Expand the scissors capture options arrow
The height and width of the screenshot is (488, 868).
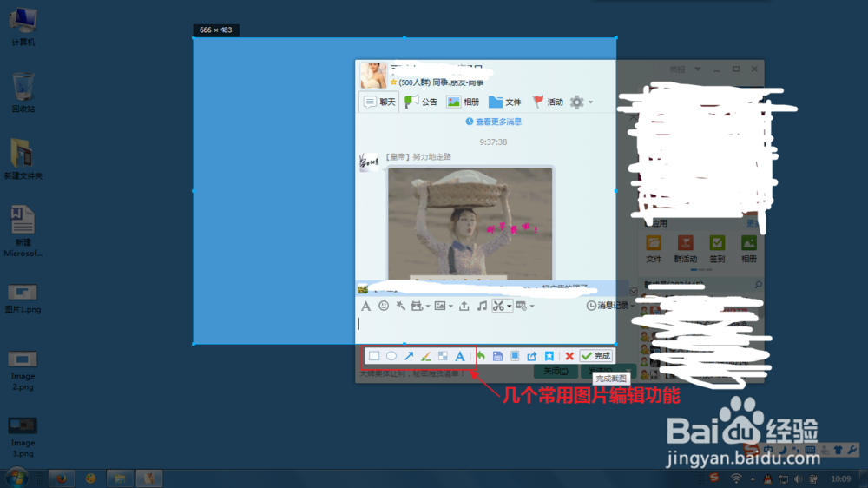pyautogui.click(x=509, y=307)
